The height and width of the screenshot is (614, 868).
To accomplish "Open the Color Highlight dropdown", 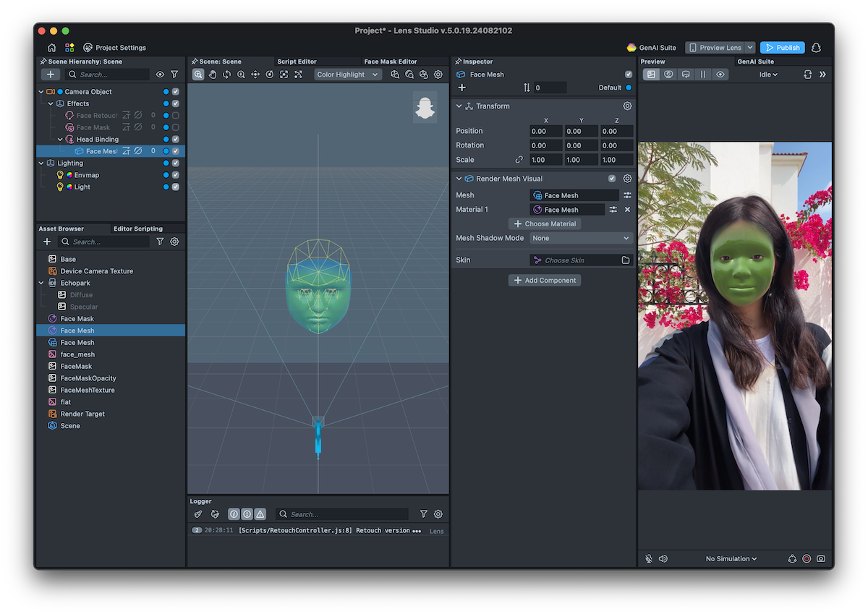I will coord(347,74).
